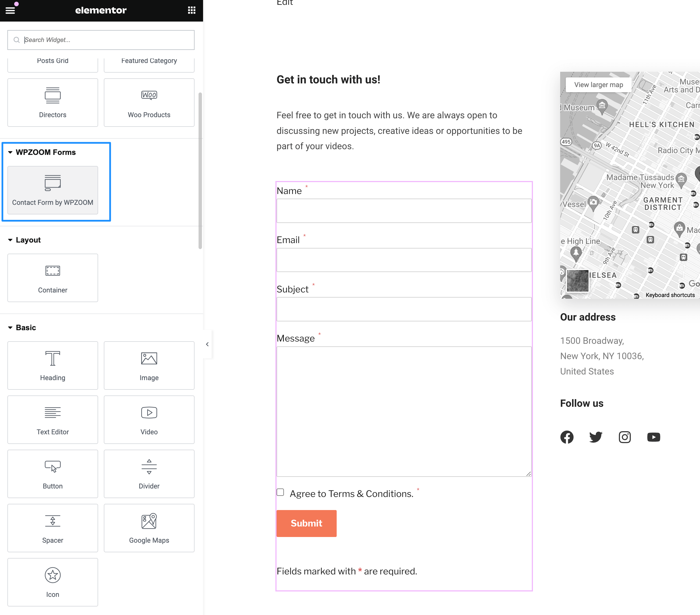Click the widgets grid icon in header
Screen dimensions: 700x615
point(191,10)
